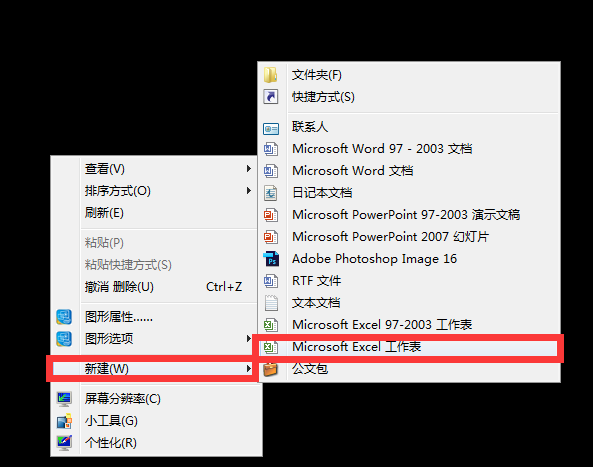
Task: Expand the 查看(V) submenu arrow
Action: [x=248, y=169]
